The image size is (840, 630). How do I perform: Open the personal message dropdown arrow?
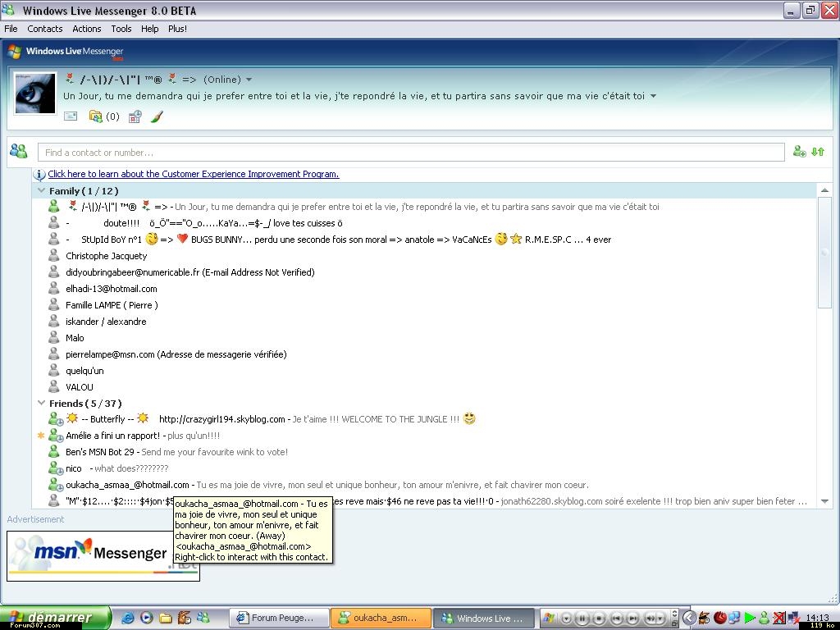(653, 96)
